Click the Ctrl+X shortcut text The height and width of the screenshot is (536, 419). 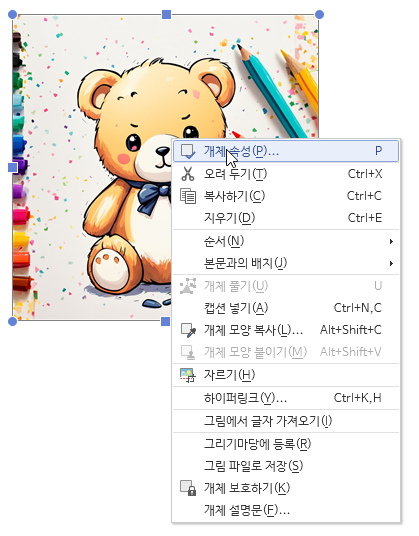coord(365,174)
